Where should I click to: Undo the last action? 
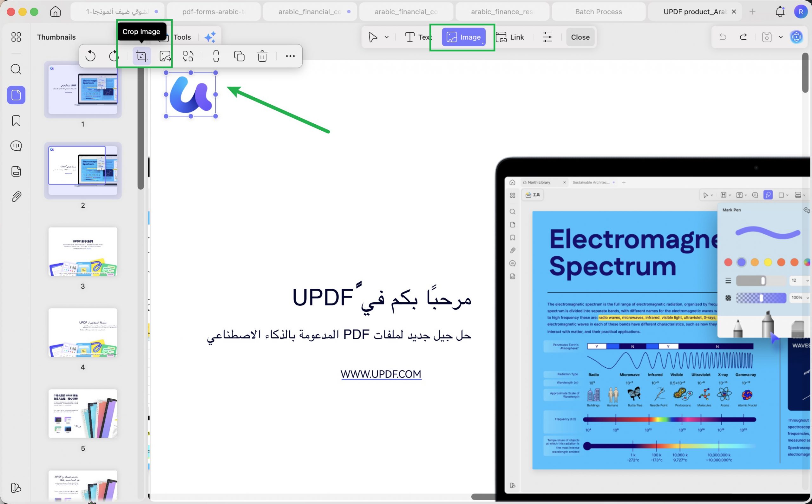tap(722, 37)
